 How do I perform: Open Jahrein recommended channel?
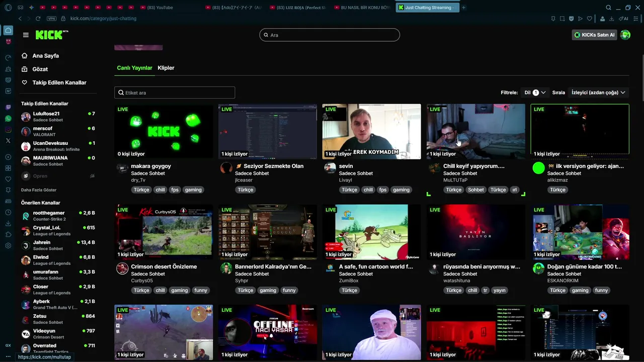tap(58, 245)
